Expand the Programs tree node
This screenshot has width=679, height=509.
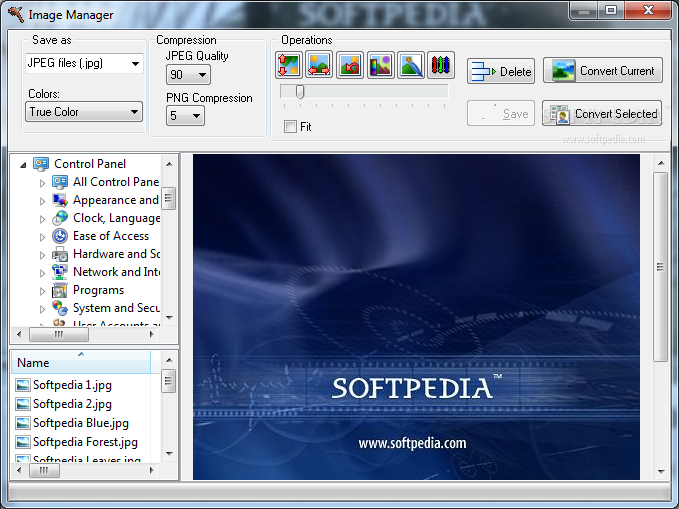tap(42, 291)
